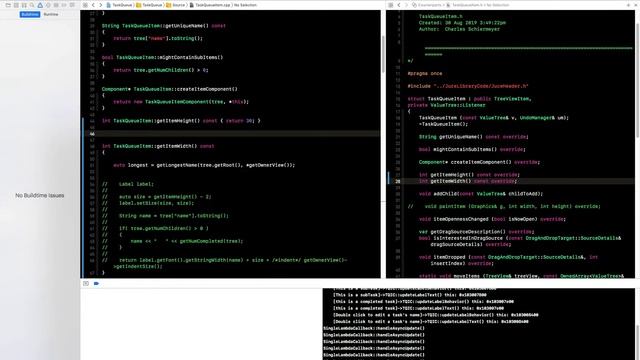
Task: Open the Breakpoint navigator icon
Action: 64,5
